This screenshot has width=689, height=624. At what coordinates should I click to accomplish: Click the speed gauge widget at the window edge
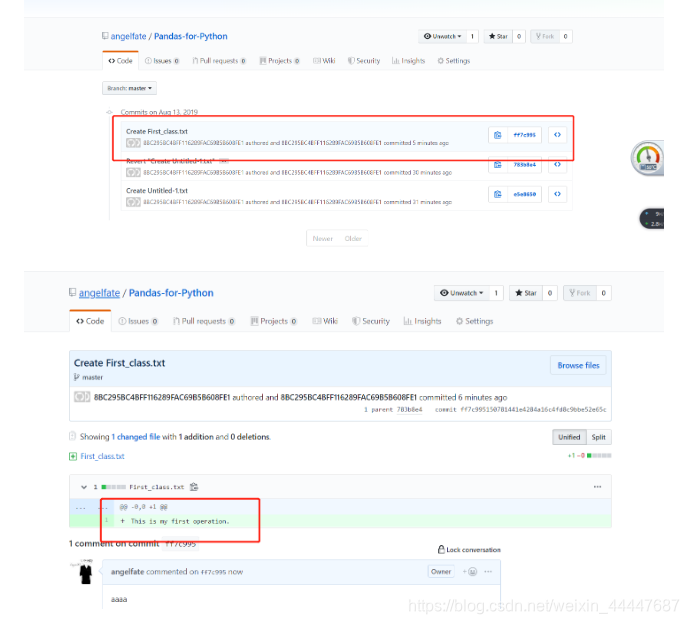point(647,158)
